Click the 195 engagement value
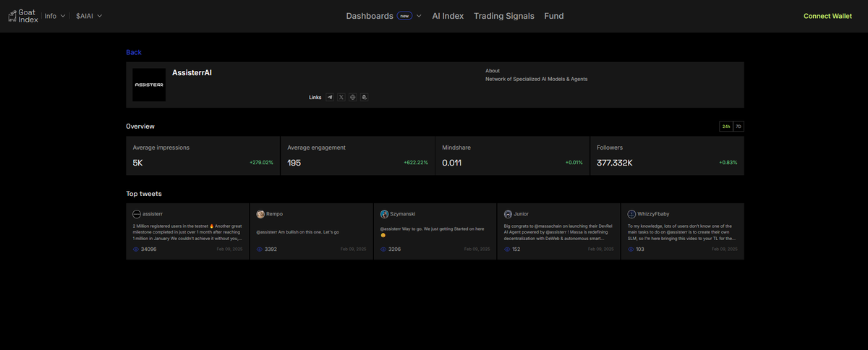 point(294,163)
